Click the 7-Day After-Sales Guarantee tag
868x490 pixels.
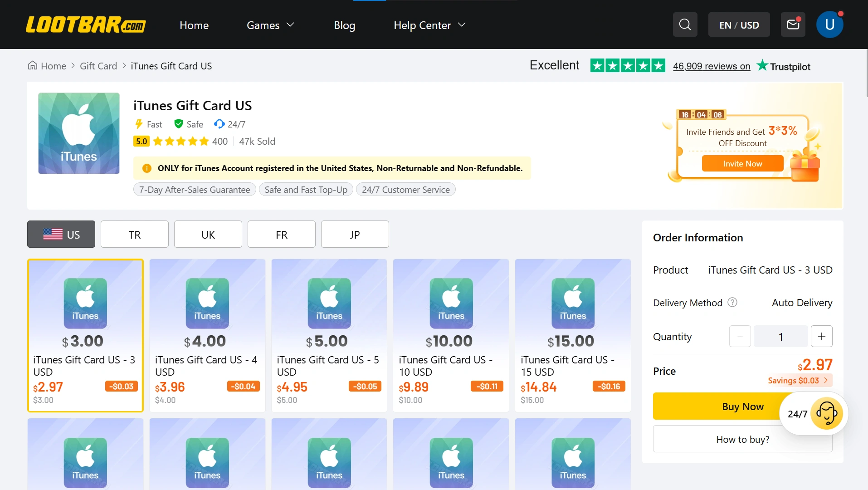coord(195,190)
